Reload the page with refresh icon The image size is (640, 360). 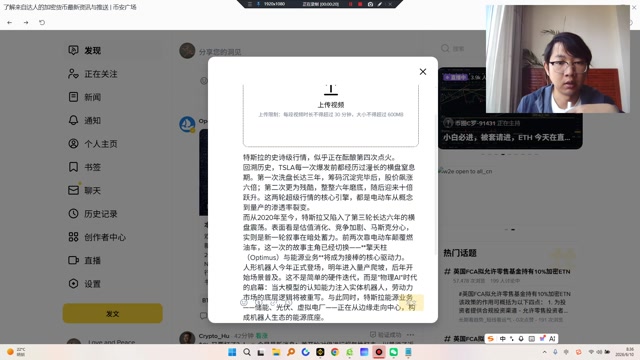point(42,22)
